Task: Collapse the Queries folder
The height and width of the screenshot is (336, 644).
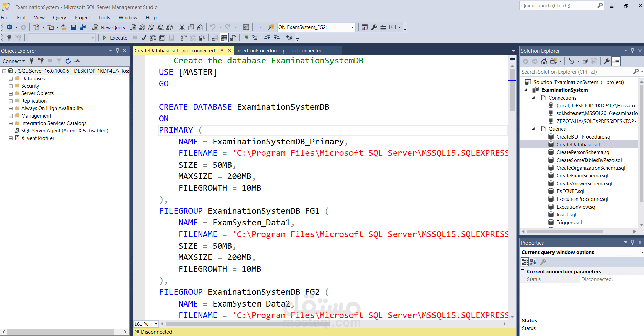Action: coord(534,129)
